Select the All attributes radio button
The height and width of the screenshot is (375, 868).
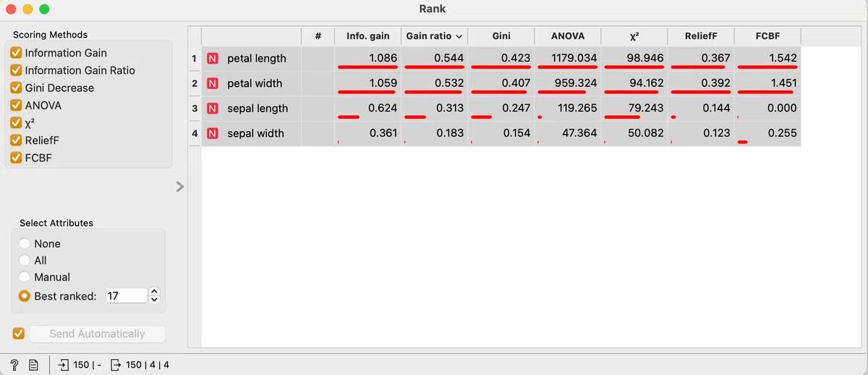(x=25, y=261)
